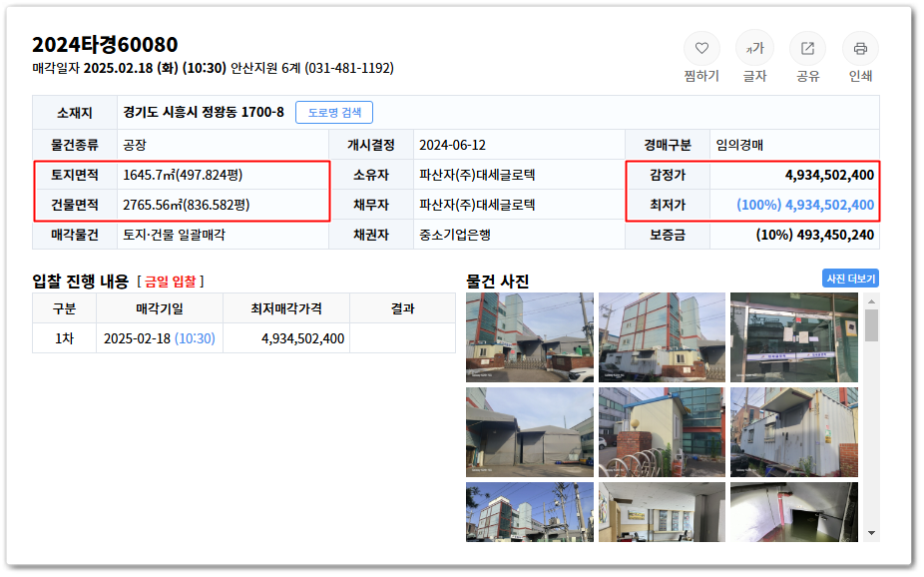Image resolution: width=924 pixels, height=577 pixels.
Task: Click the heart 찜하기 icon
Action: (701, 48)
